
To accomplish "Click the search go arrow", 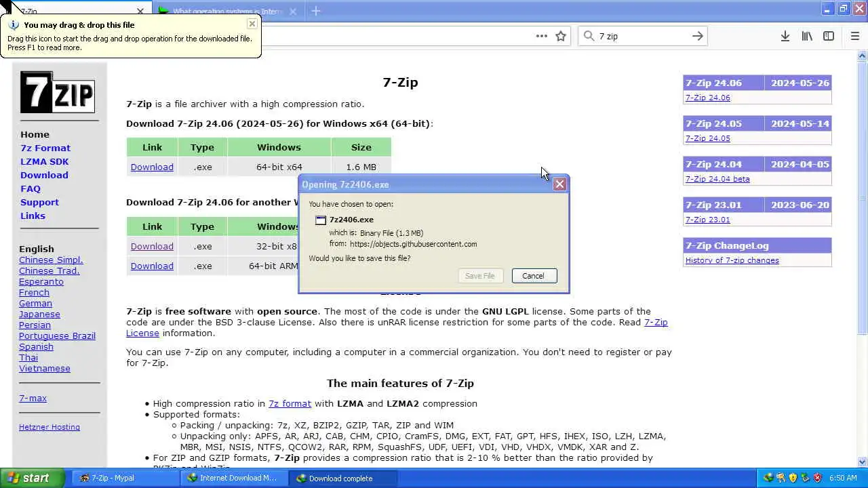I will pyautogui.click(x=697, y=36).
